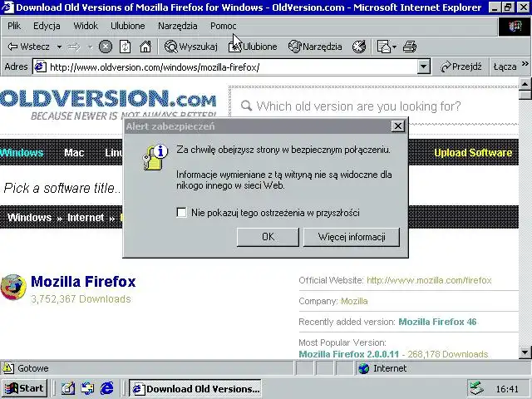The width and height of the screenshot is (532, 399).
Task: Click the Internet zone globe icon
Action: click(364, 368)
